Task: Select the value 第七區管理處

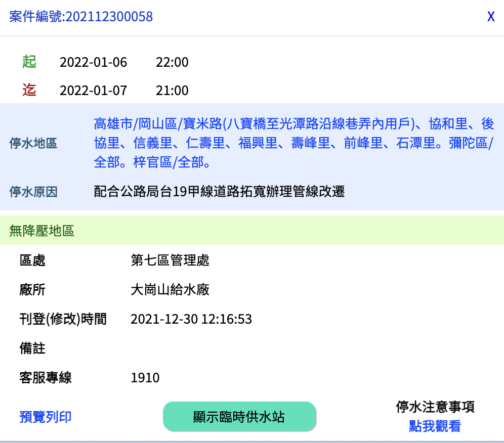Action: coord(170,260)
